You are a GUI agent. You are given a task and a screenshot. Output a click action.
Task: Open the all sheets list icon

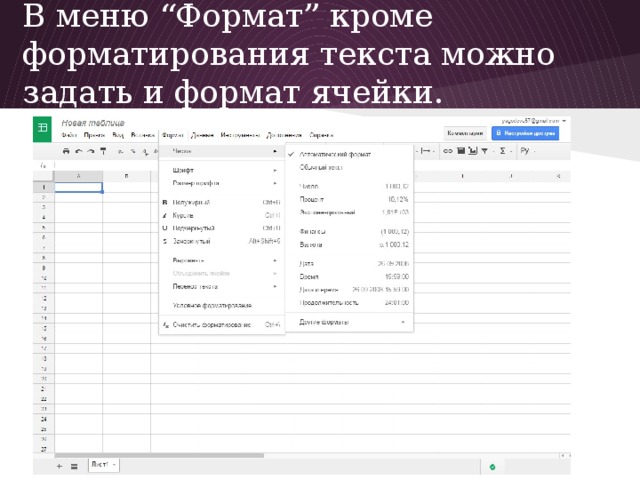pyautogui.click(x=74, y=466)
